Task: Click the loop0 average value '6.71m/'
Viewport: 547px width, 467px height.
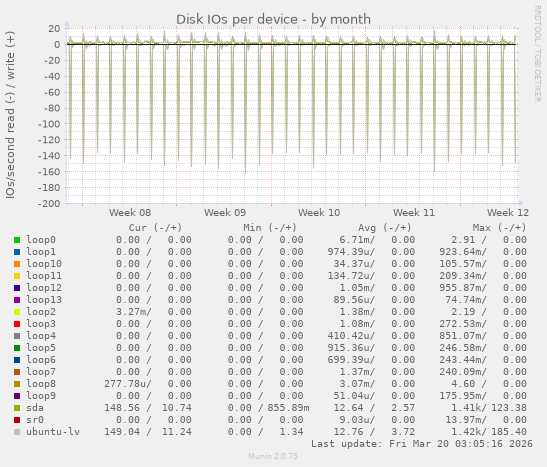Action: 358,240
